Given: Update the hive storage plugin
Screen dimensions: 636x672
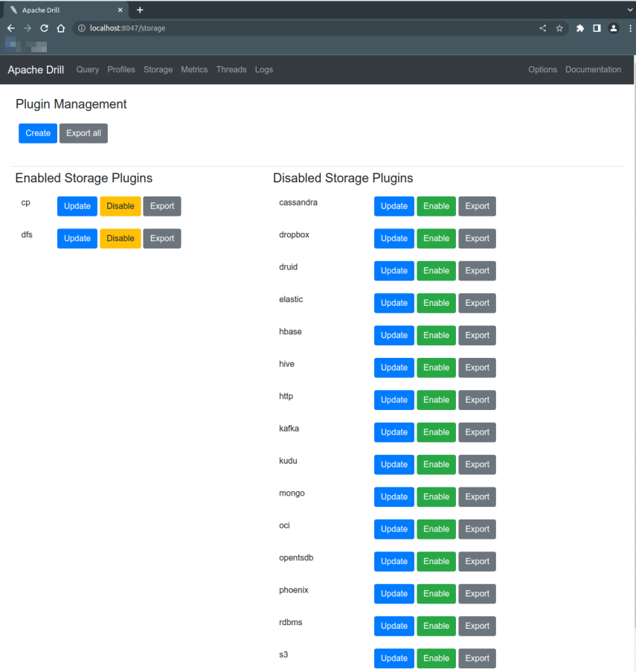Looking at the screenshot, I should pos(394,368).
